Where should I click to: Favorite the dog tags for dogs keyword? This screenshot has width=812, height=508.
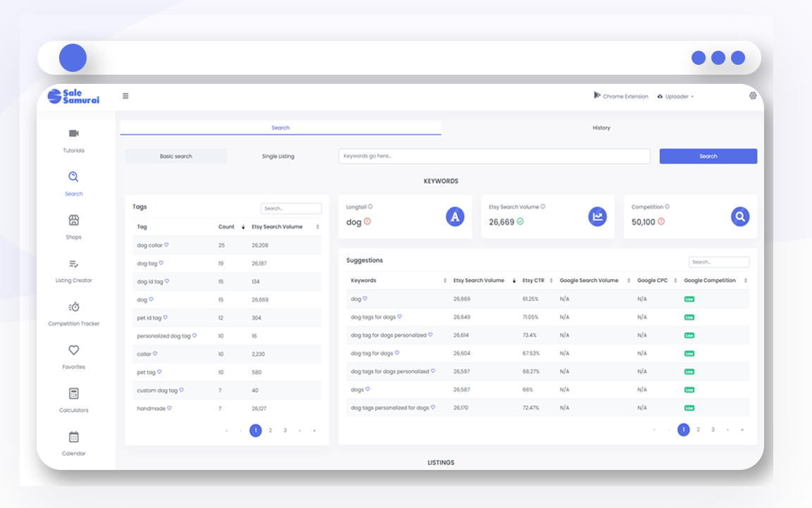pos(399,316)
